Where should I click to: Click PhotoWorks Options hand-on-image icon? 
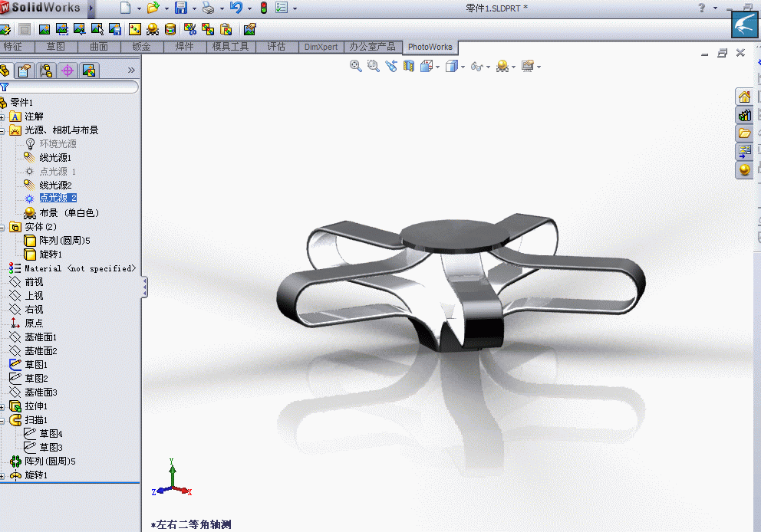pos(249,30)
